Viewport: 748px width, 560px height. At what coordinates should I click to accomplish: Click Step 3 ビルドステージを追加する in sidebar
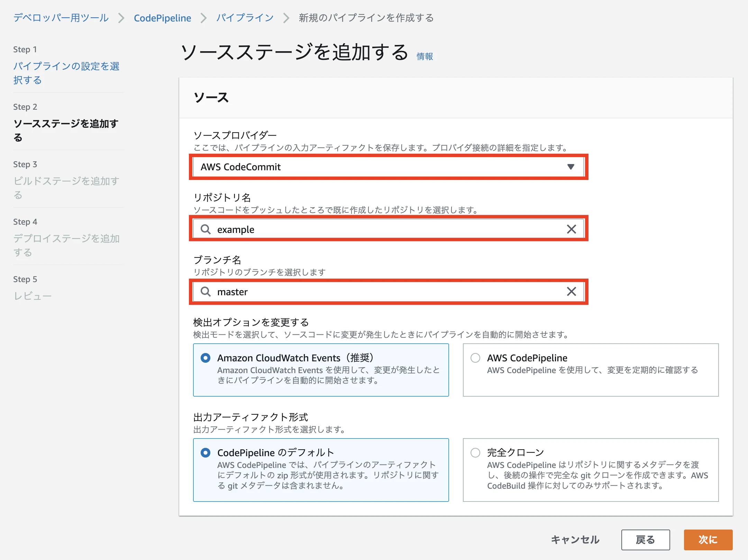pos(66,188)
